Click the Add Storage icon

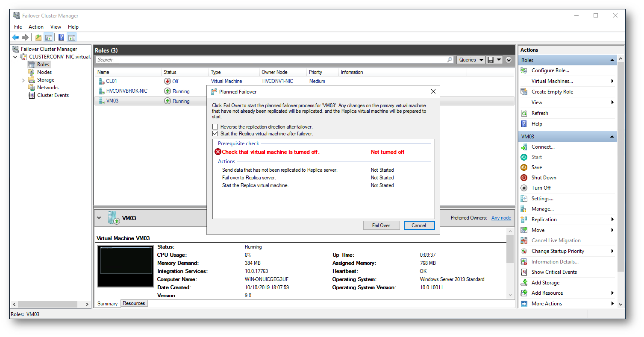[524, 283]
